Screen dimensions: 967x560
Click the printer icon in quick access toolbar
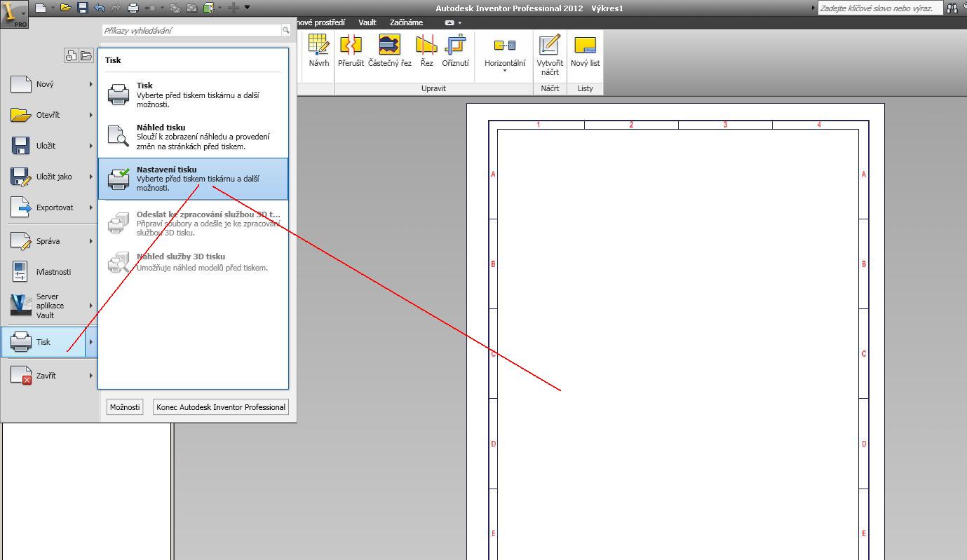tap(133, 8)
